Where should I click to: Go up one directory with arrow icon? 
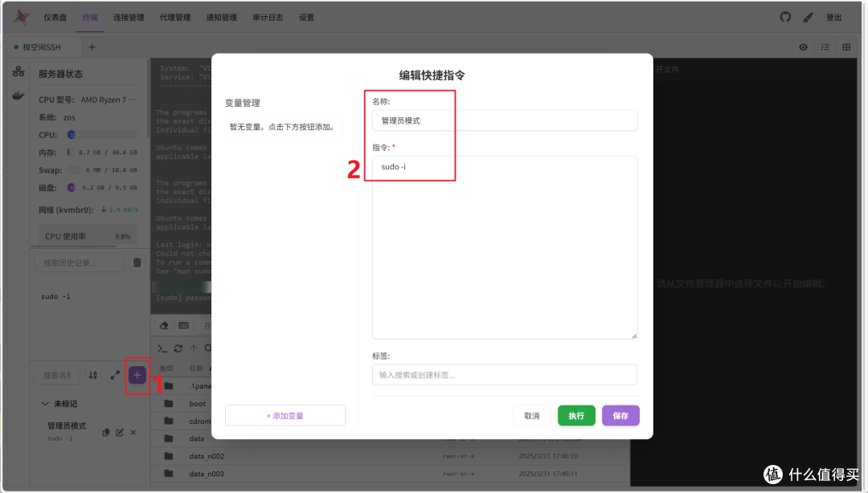tap(194, 348)
